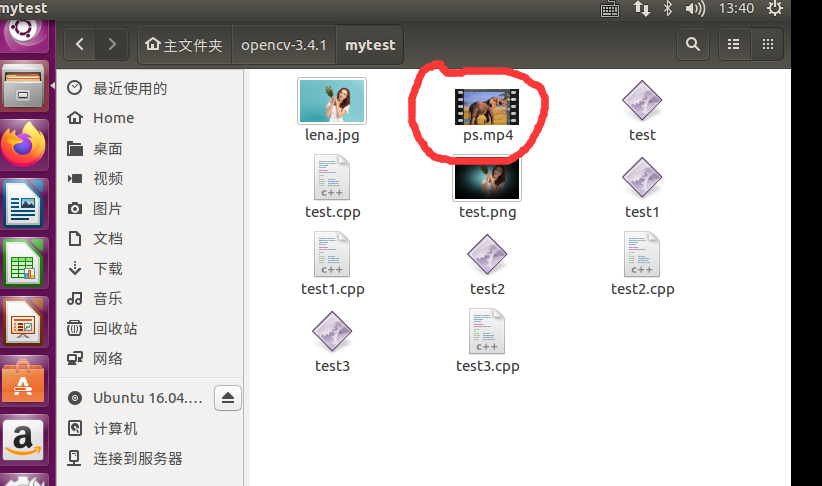822x486 pixels.
Task: Open the sound volume indicator
Action: 695,8
